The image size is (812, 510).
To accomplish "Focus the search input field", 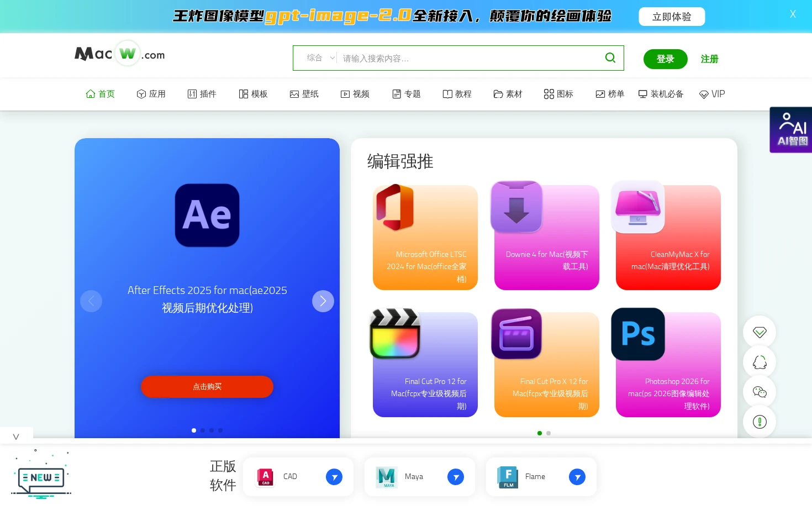I will tap(470, 58).
